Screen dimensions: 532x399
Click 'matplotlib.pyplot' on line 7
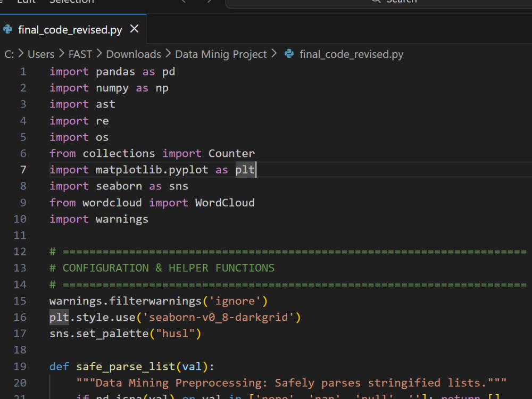[152, 170]
